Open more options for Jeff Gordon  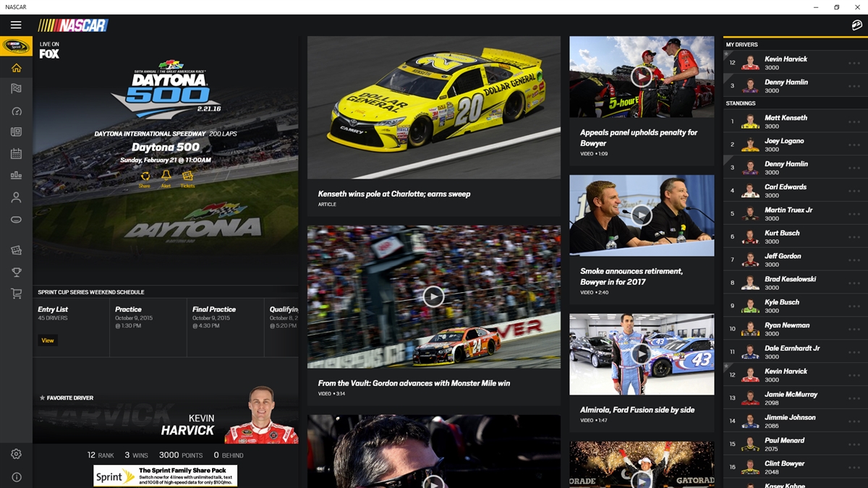854,260
